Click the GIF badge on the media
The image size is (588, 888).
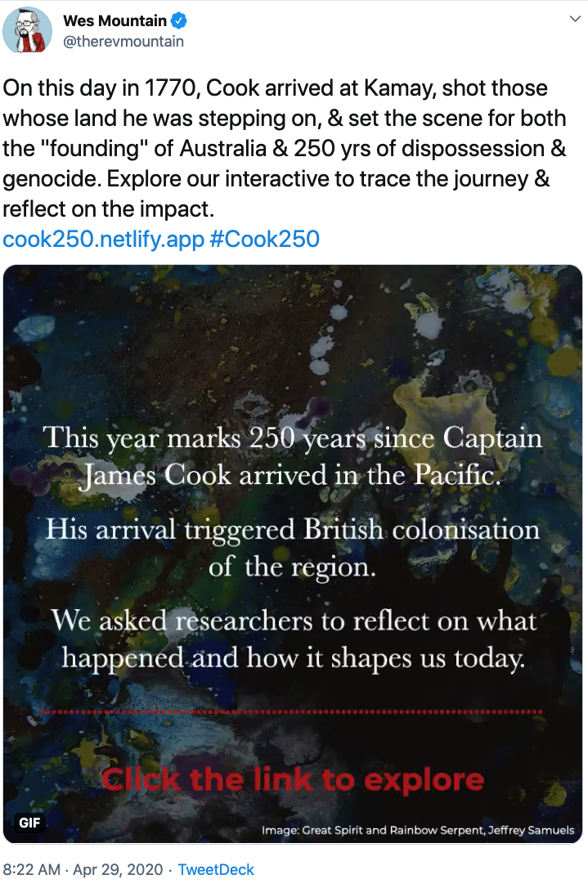(29, 823)
